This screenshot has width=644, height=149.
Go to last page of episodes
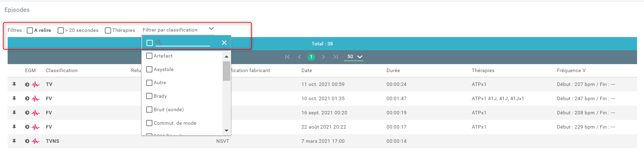[x=336, y=57]
